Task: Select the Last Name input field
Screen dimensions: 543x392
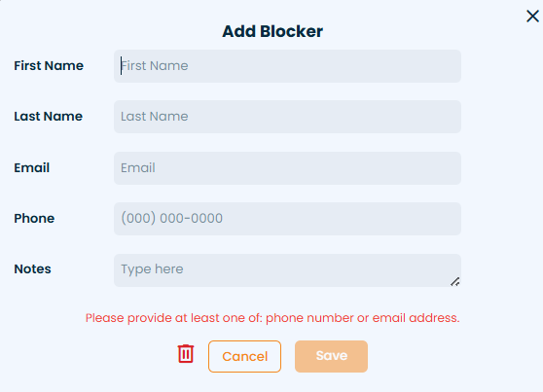Action: [x=287, y=117]
